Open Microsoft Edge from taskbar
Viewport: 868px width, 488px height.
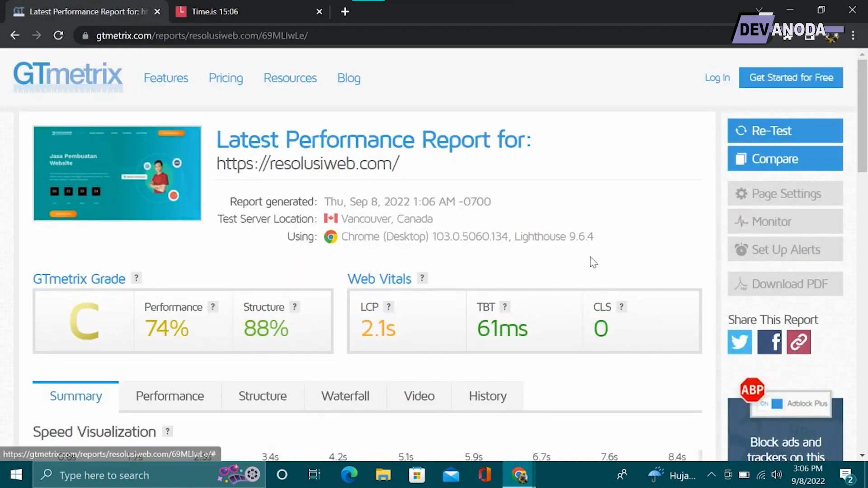349,475
